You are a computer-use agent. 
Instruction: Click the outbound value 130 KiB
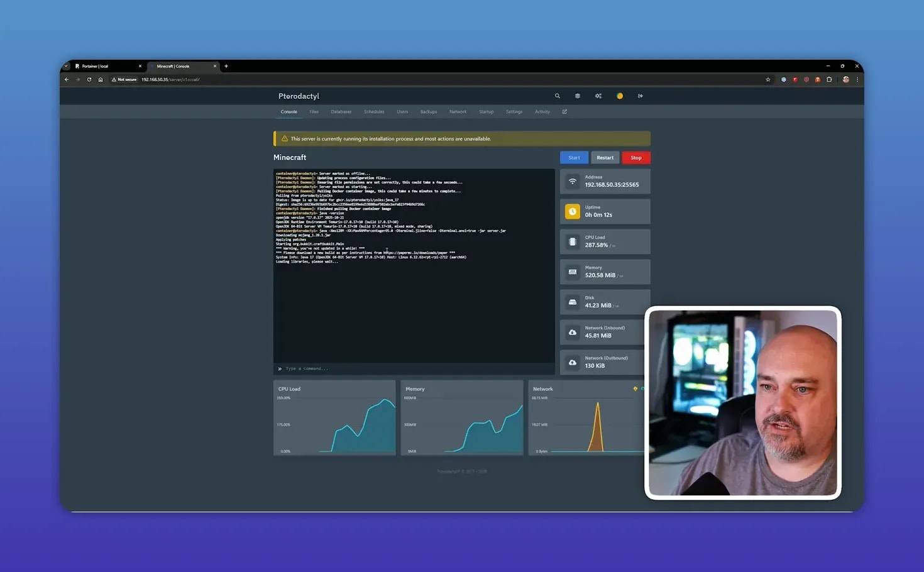pos(595,366)
